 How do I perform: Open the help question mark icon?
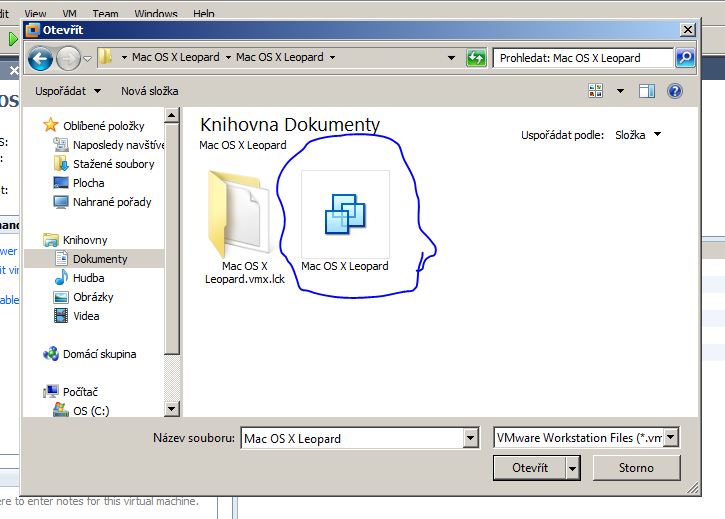(674, 91)
